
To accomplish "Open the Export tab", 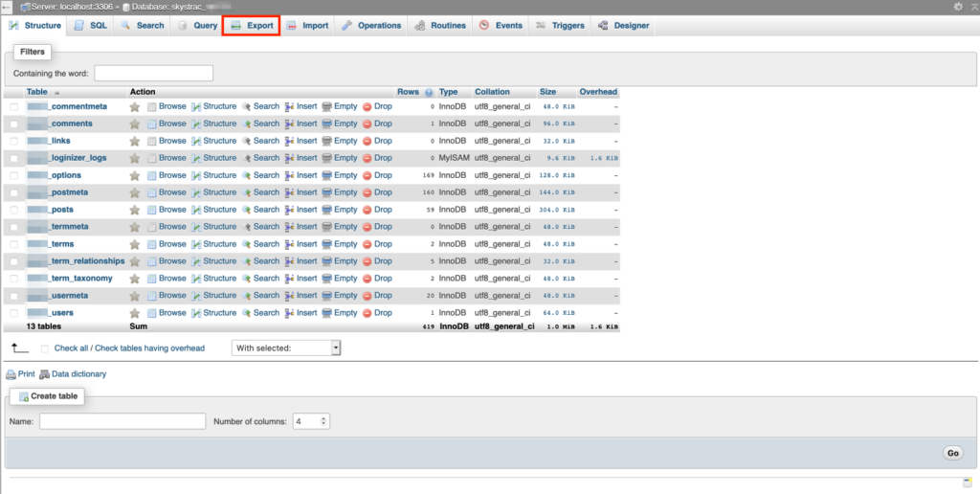I will point(251,26).
